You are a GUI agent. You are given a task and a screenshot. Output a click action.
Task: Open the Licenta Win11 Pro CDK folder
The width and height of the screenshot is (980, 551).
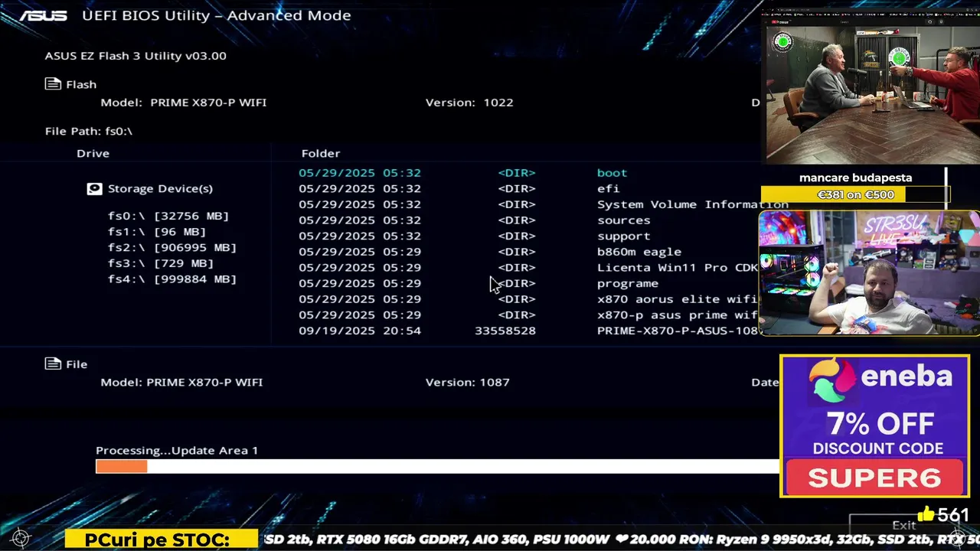coord(678,267)
